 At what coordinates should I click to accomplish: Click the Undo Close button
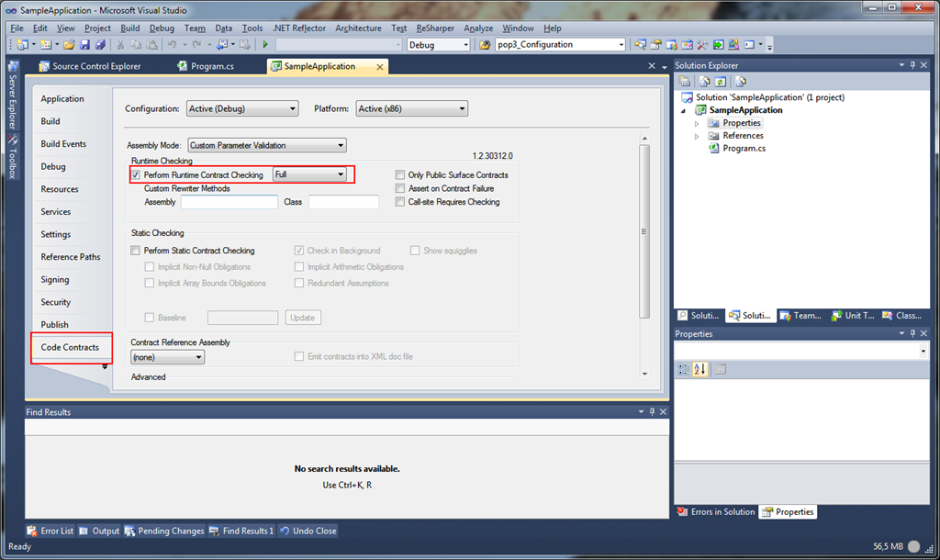(308, 531)
